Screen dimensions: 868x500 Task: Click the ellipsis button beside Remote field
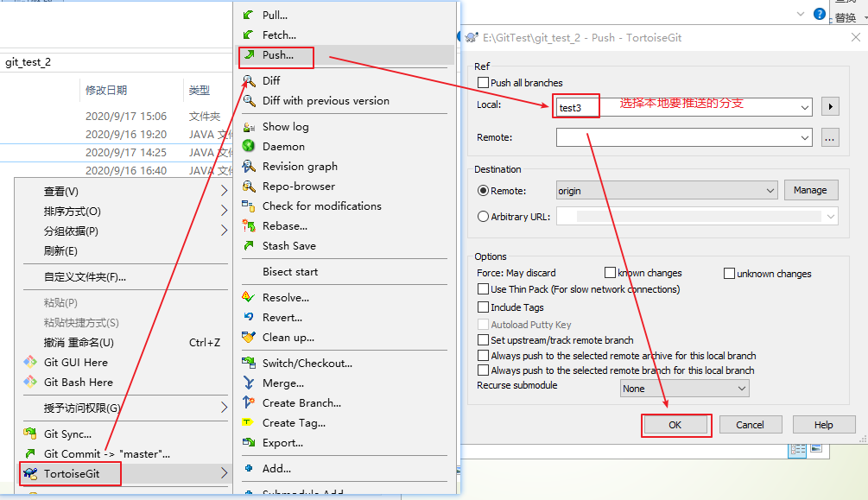tap(829, 137)
